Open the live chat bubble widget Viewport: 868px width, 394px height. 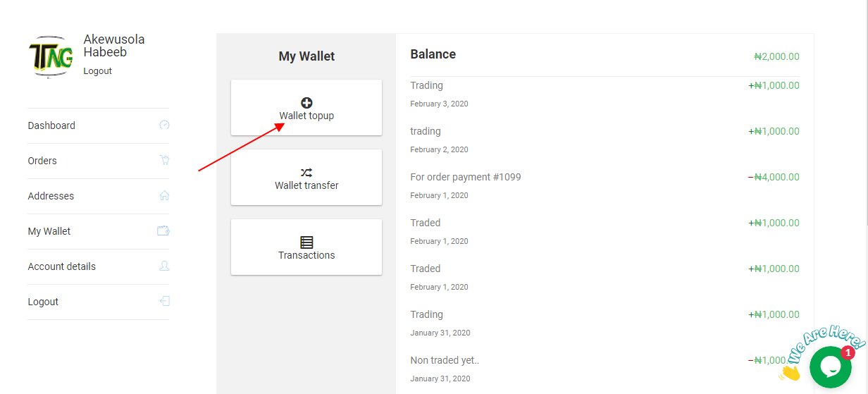(x=830, y=367)
